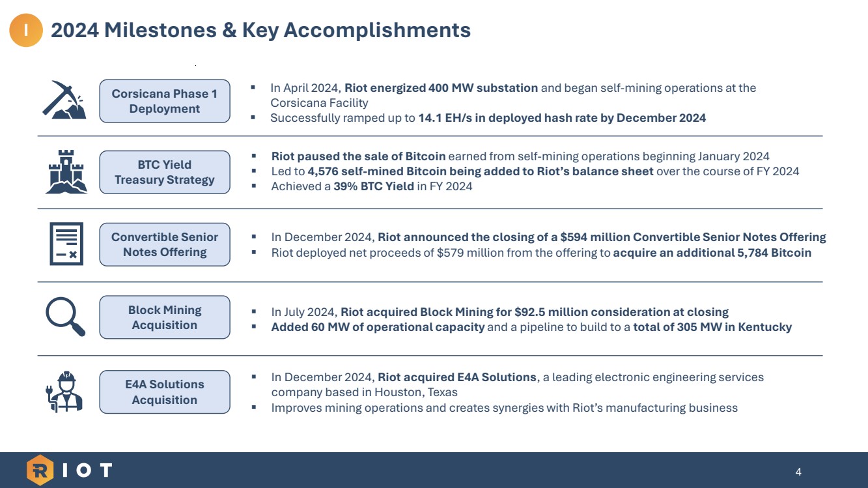Click the document notes icon
Screen dimensions: 868x488
click(x=66, y=244)
